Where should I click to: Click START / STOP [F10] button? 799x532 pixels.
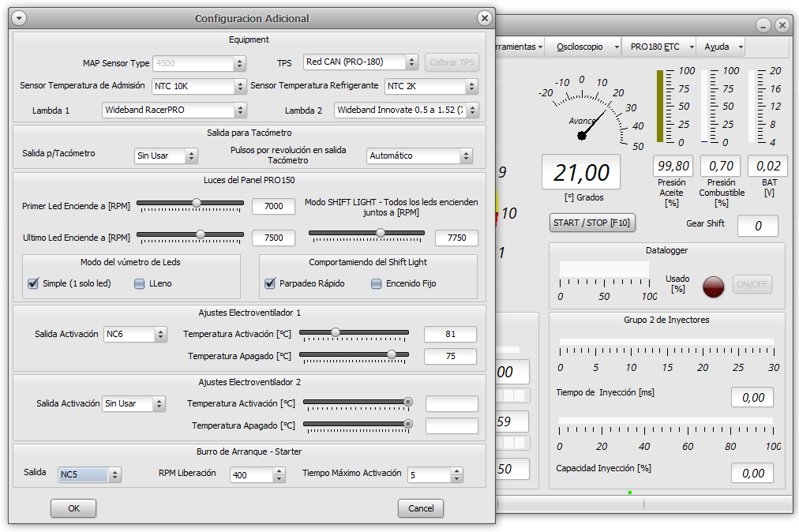(x=592, y=223)
